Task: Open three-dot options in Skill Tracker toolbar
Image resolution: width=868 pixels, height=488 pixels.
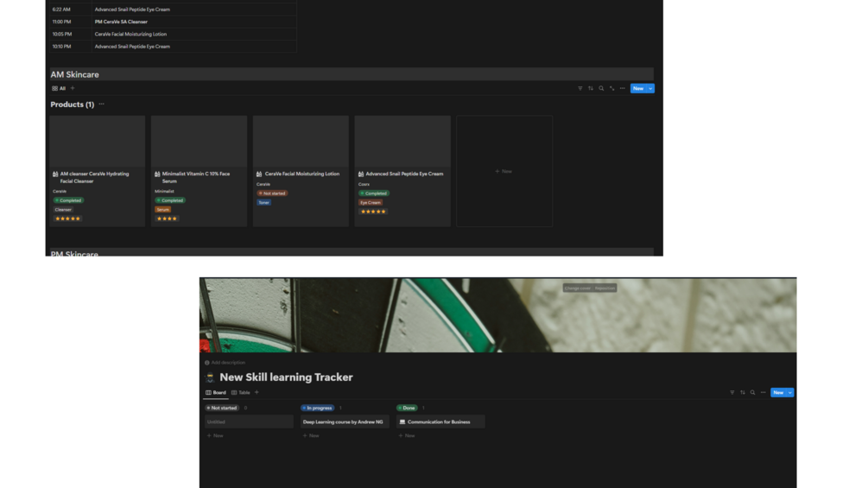Action: pos(763,392)
